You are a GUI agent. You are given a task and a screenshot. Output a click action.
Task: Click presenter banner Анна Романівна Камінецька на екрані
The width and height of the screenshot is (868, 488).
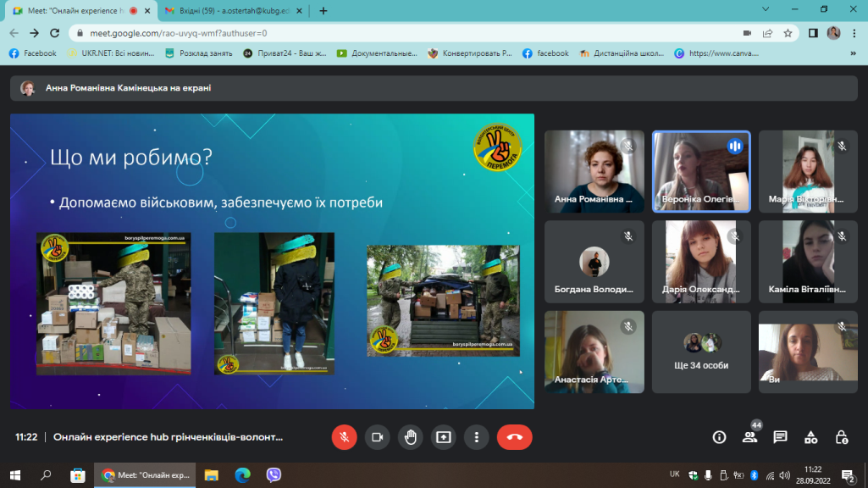(434, 88)
